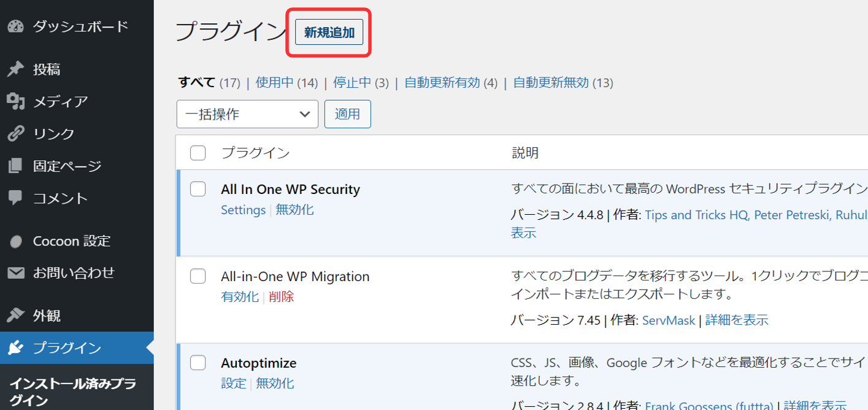The width and height of the screenshot is (868, 410).
Task: Click the 適用 apply button
Action: tap(347, 114)
